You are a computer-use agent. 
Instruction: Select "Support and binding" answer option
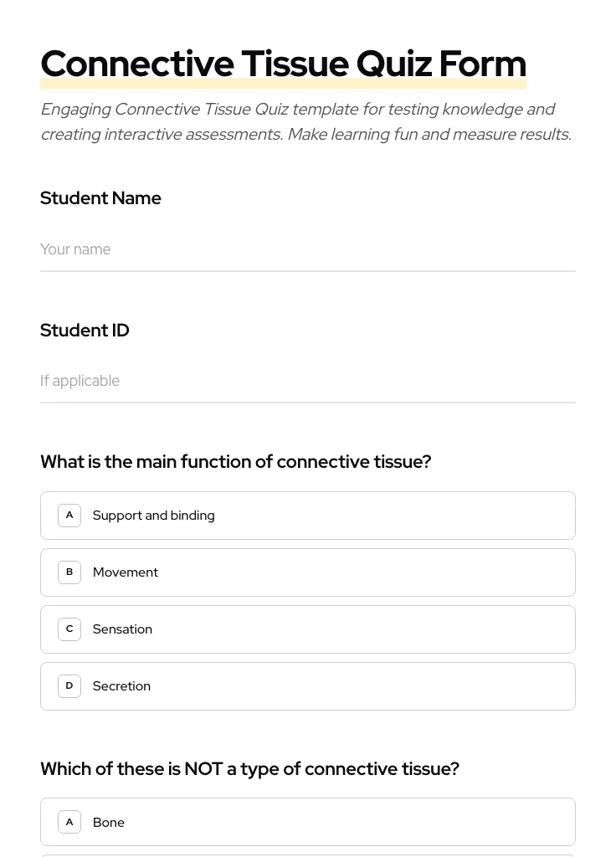(x=308, y=515)
